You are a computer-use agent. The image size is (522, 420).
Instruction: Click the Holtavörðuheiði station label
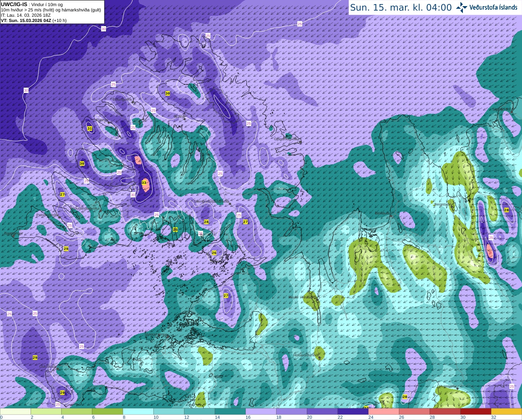coord(306,355)
